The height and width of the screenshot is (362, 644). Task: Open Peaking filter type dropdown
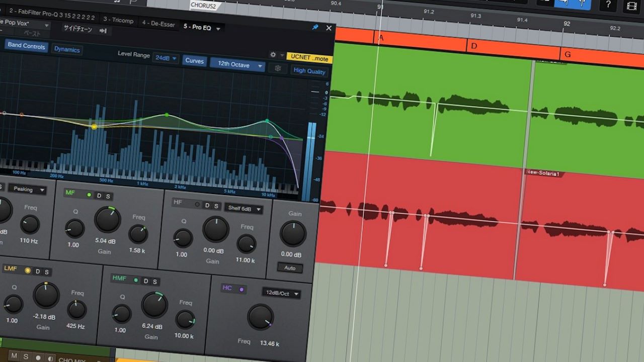coord(27,190)
